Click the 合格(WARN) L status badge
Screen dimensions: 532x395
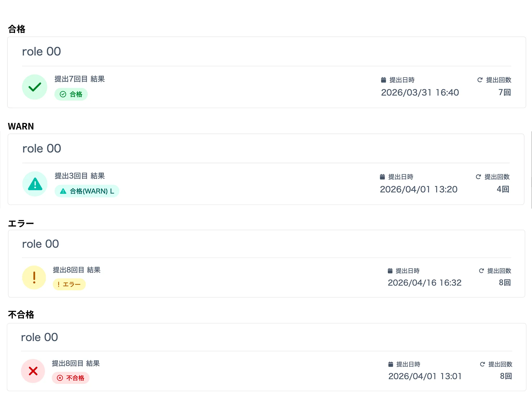coord(87,191)
